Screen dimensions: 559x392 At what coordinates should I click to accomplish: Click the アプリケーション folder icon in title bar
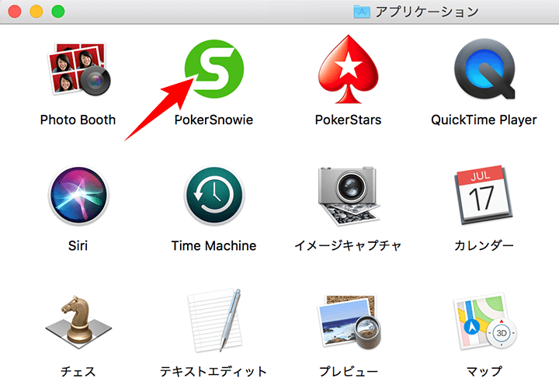[x=362, y=12]
